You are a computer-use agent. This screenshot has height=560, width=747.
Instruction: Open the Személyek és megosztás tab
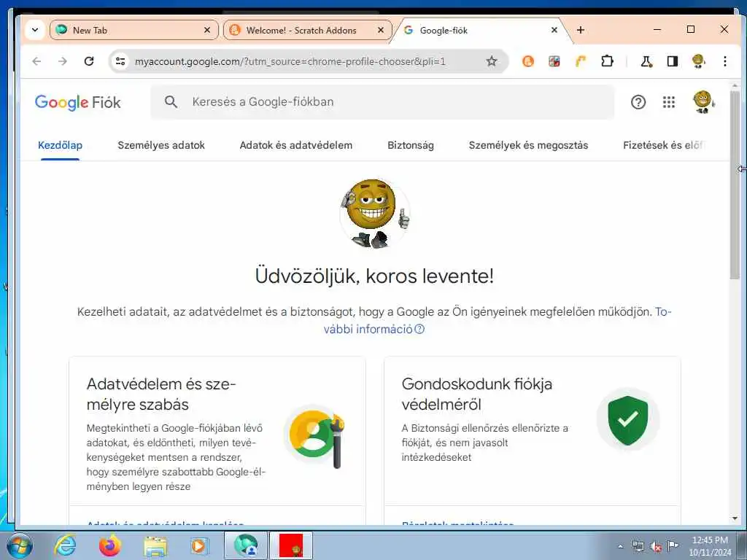[528, 145]
